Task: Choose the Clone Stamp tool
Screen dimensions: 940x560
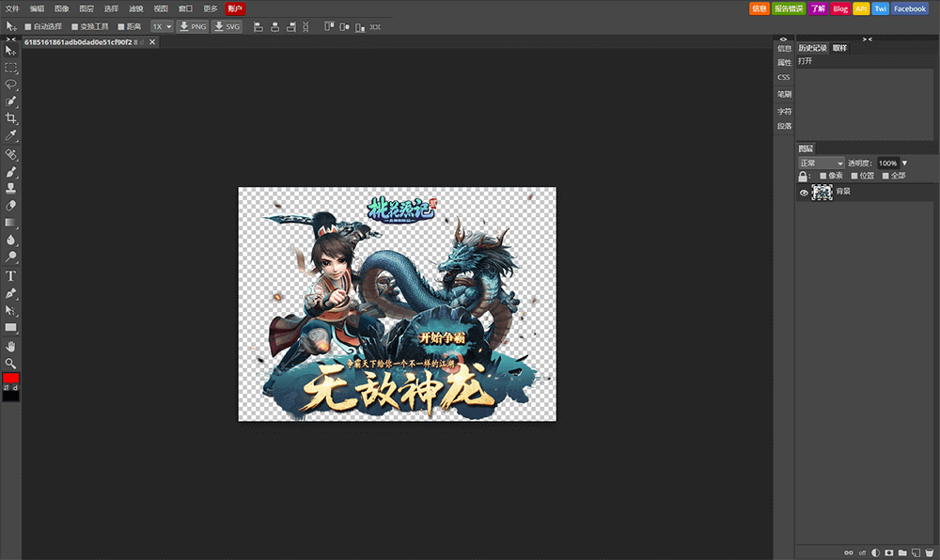Action: (11, 189)
